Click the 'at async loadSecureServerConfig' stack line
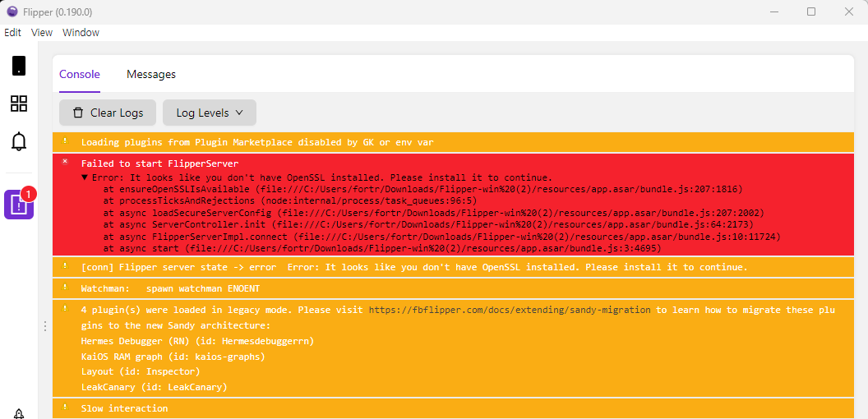Viewport: 868px width, 419px height. (433, 213)
